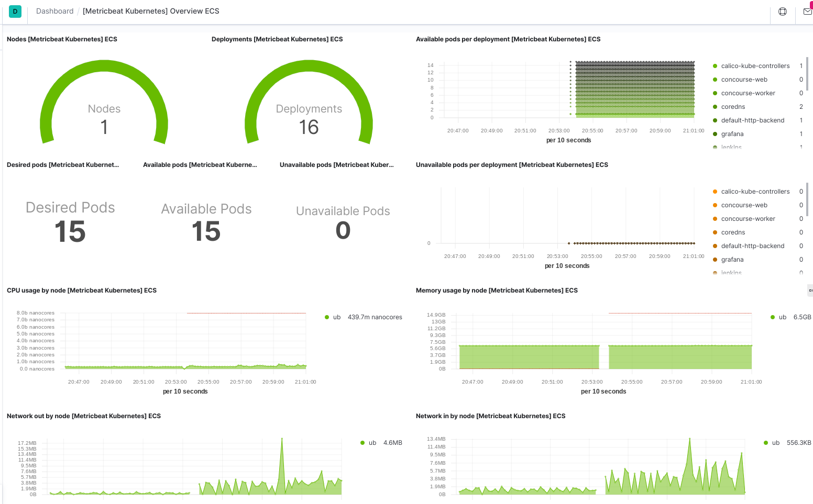Click the green coredns dot in the Available pods legend
The image size is (813, 504).
[x=715, y=107]
